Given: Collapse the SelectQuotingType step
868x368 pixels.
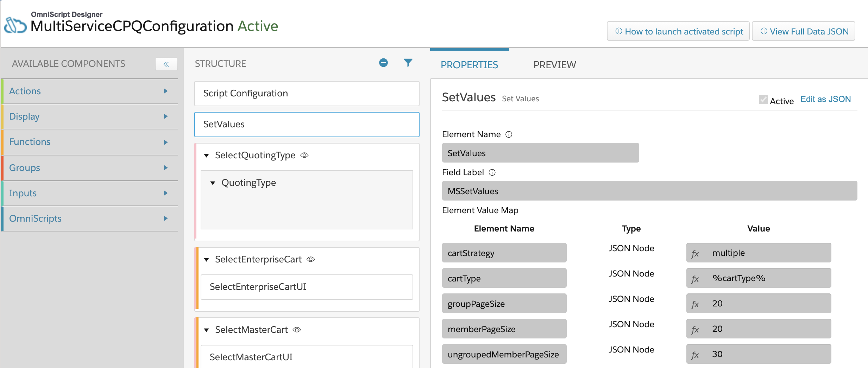Looking at the screenshot, I should 207,156.
